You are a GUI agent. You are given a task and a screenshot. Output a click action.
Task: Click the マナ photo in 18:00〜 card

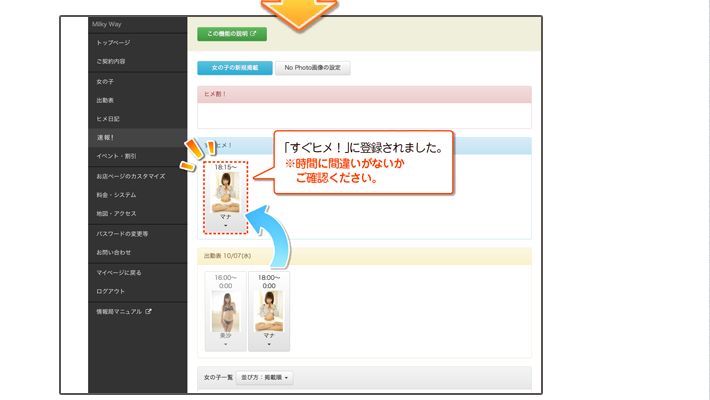point(269,312)
